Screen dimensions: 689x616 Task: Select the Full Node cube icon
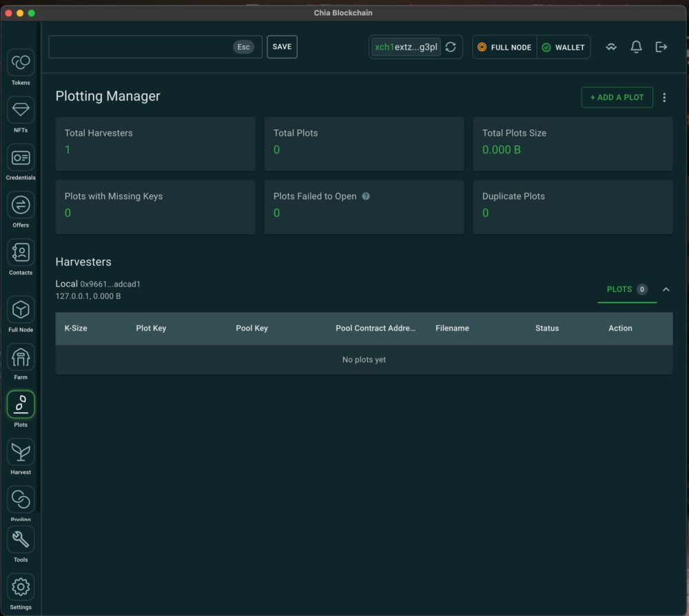coord(21,309)
